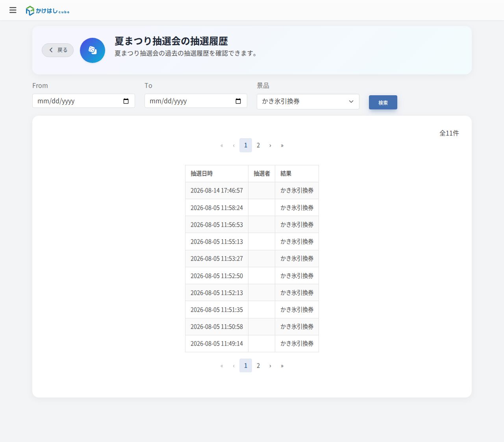
Task: Go to next page in bottom pagination
Action: (x=270, y=366)
